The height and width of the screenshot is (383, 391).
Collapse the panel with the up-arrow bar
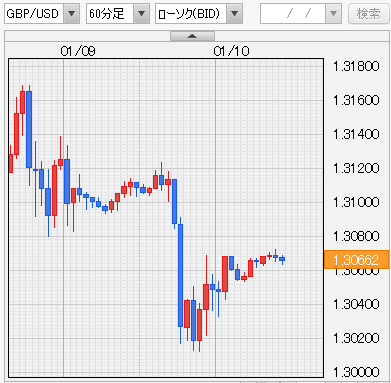pos(192,36)
